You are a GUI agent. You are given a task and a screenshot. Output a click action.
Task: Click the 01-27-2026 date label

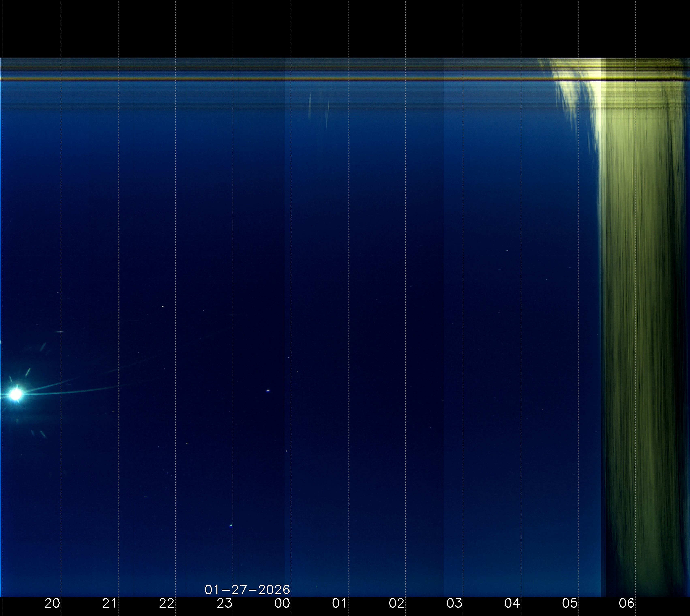click(247, 590)
